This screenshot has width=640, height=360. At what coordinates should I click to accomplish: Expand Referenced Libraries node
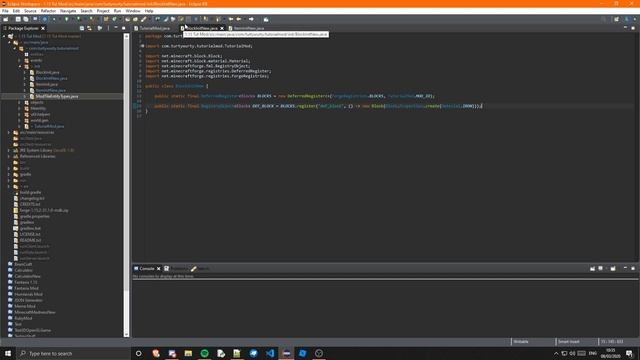pos(9,156)
